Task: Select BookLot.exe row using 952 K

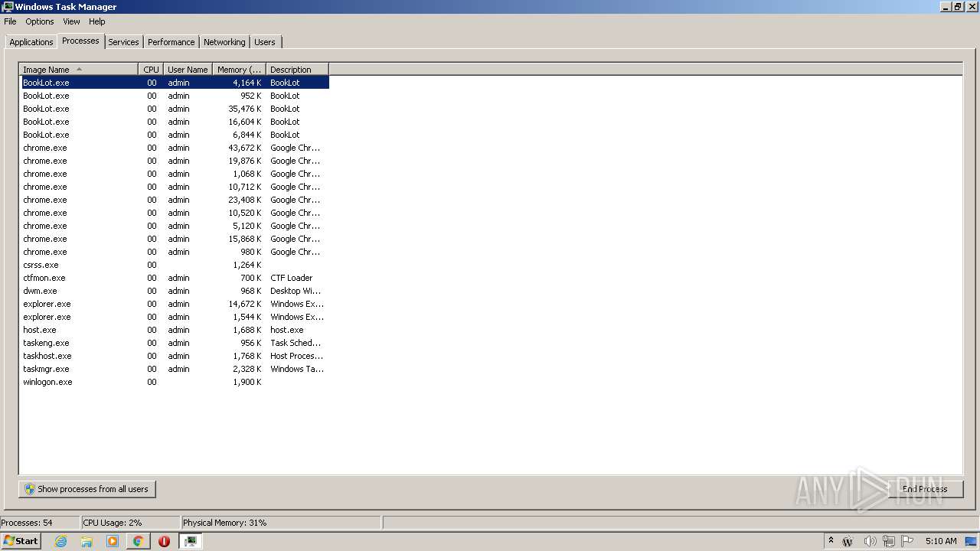Action: (175, 96)
